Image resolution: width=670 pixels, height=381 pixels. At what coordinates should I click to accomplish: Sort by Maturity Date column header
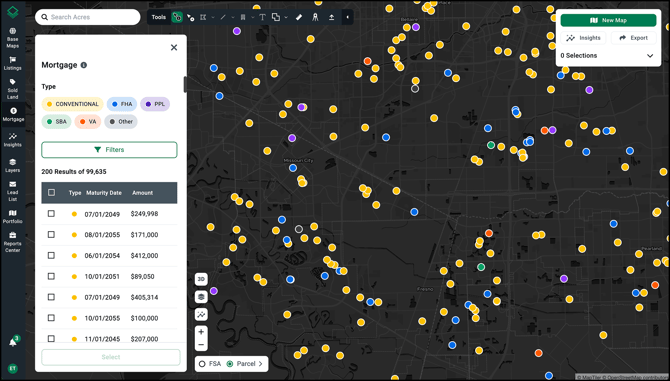pos(104,193)
